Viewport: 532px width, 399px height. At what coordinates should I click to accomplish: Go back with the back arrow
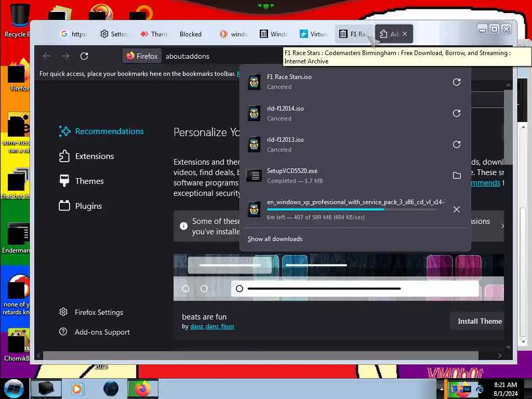[x=47, y=56]
